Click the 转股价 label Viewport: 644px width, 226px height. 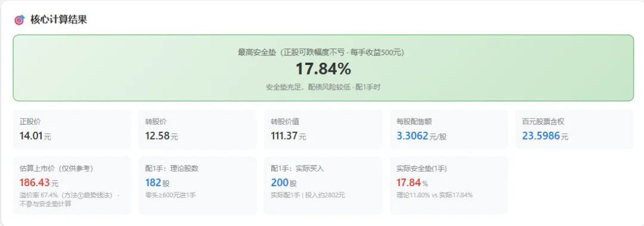pos(156,122)
